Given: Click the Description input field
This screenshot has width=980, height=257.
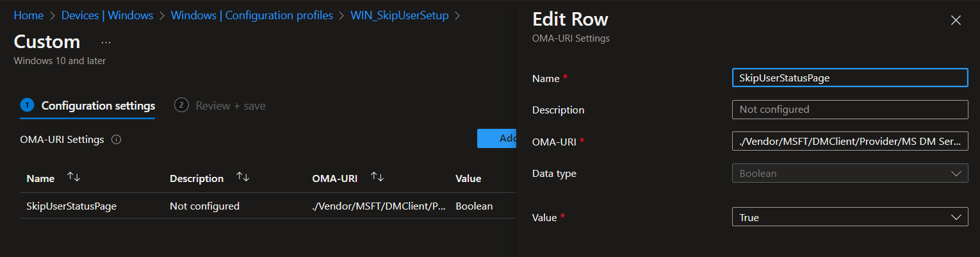Looking at the screenshot, I should coord(849,110).
